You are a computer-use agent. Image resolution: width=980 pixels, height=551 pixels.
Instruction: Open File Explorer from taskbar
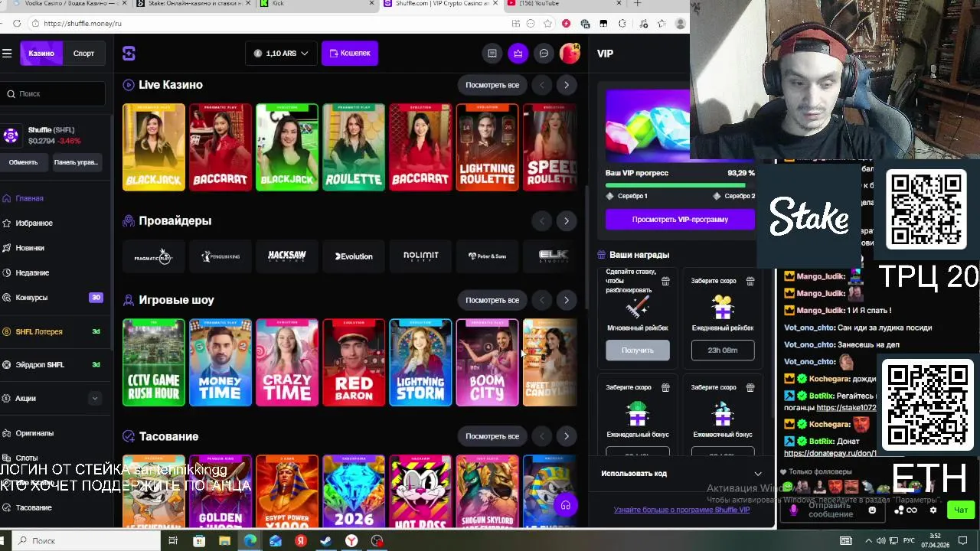[224, 541]
